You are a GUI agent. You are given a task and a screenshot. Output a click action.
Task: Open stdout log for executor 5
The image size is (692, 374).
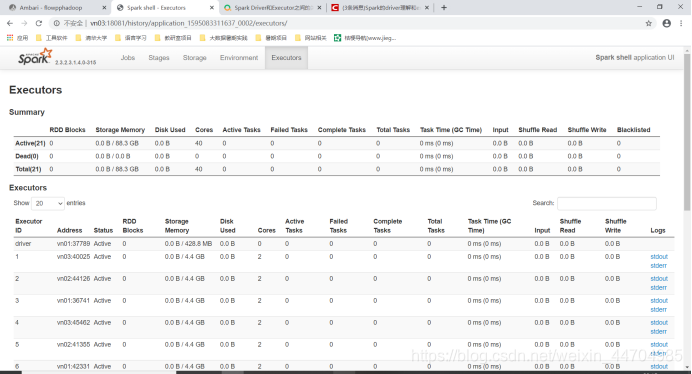tap(659, 345)
